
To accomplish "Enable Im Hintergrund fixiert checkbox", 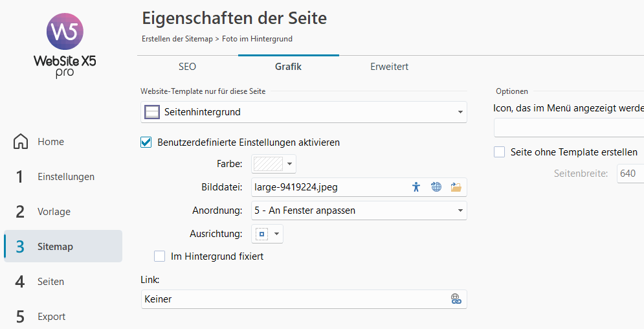I will (x=160, y=256).
